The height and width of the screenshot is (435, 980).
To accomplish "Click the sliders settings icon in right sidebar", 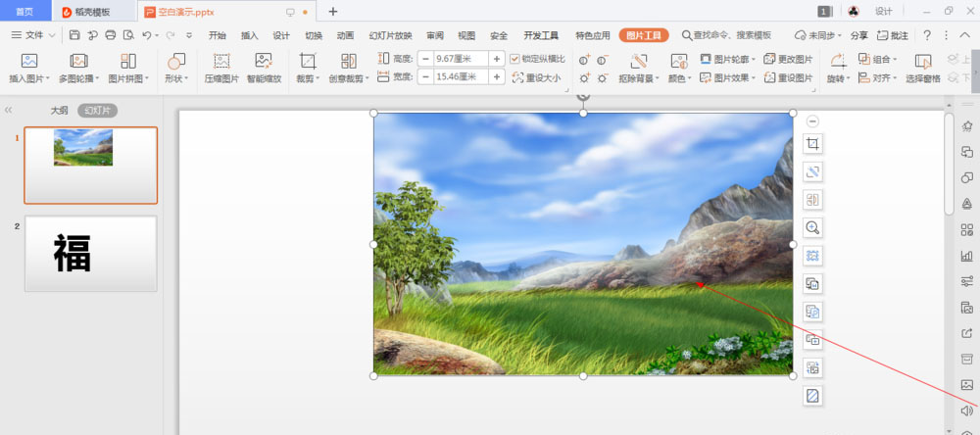I will click(967, 281).
